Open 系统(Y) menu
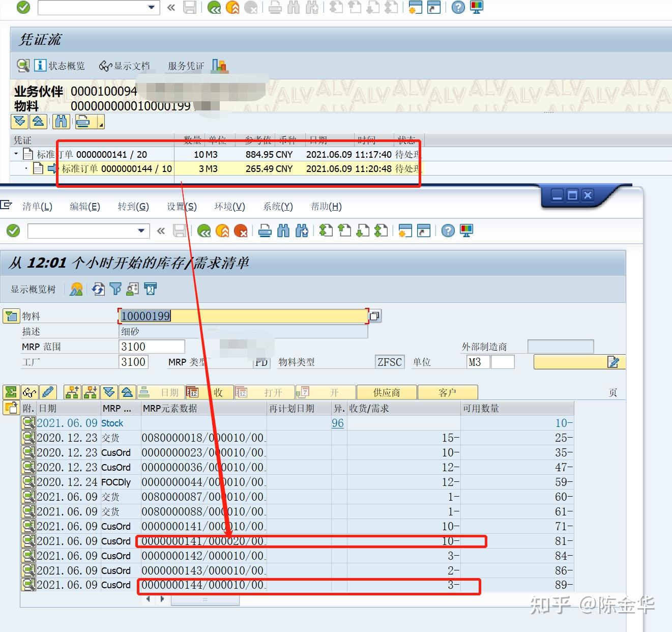This screenshot has height=632, width=672. coord(278,206)
